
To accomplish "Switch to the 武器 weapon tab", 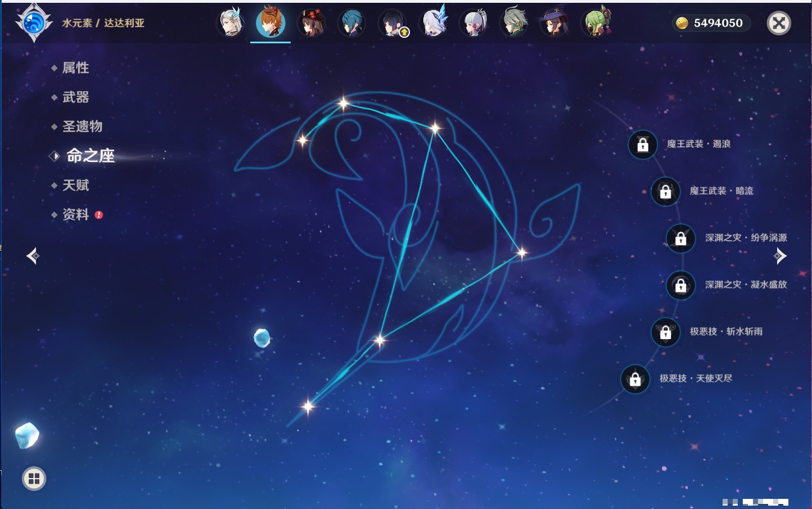I will (75, 97).
